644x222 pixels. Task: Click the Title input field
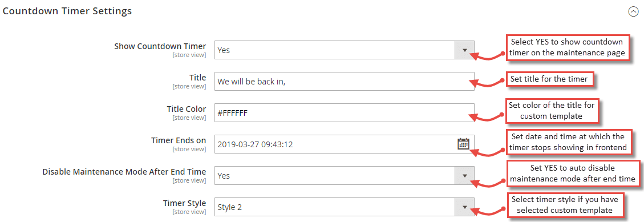(344, 82)
